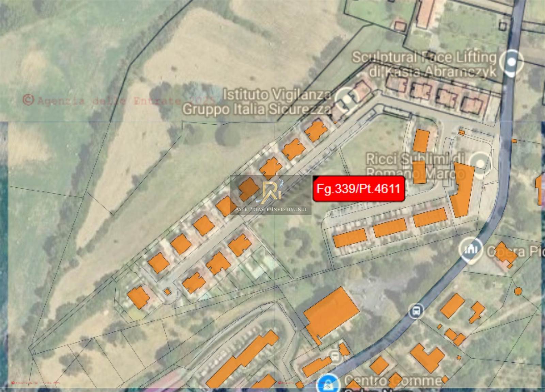
Task: Click the RI Aste Preaste Investimenti logo
Action: pyautogui.click(x=271, y=195)
